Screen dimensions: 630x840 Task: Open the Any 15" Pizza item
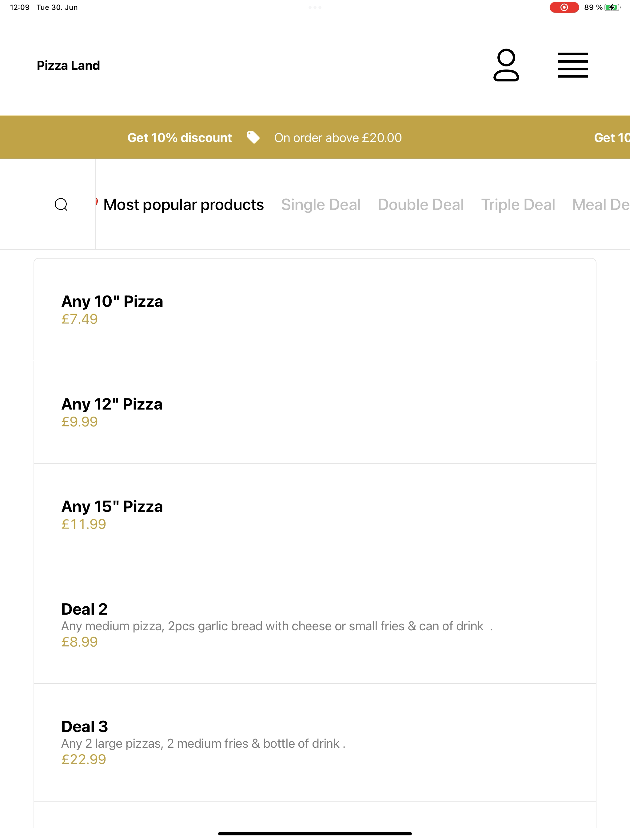coord(315,515)
